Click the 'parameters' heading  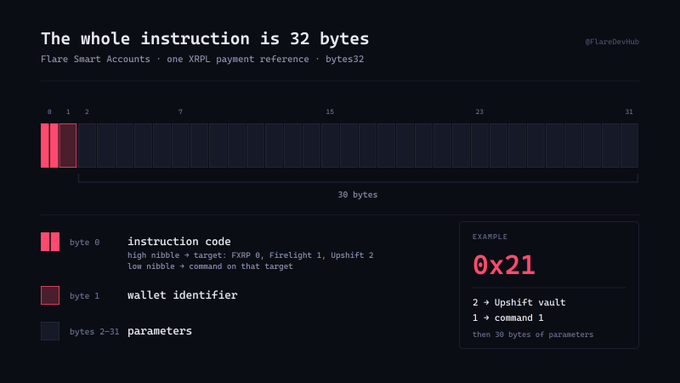(x=160, y=331)
